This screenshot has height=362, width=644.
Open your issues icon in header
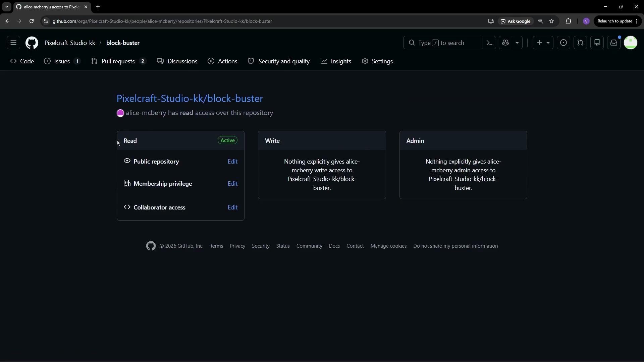pyautogui.click(x=563, y=43)
